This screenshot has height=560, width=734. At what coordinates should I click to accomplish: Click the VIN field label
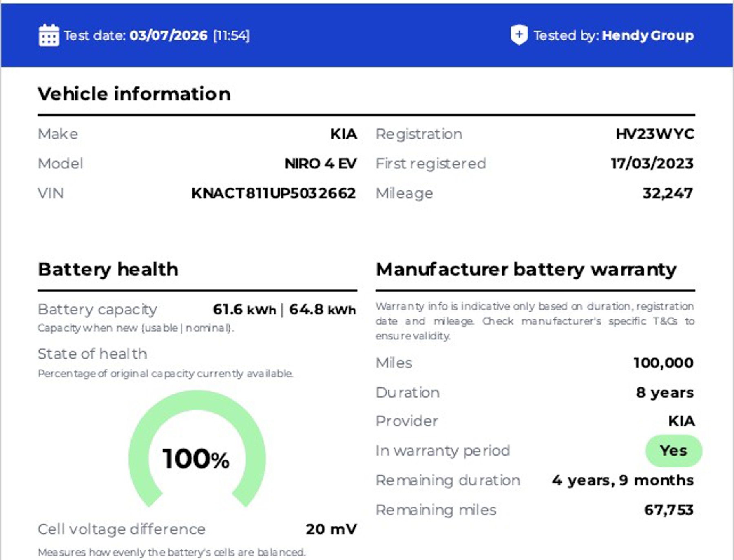coord(51,193)
